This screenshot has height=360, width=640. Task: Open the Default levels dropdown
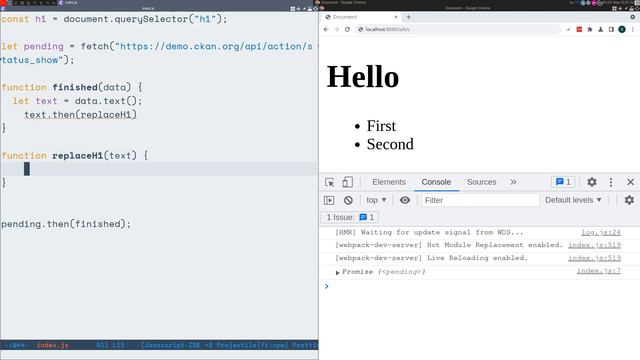[573, 200]
